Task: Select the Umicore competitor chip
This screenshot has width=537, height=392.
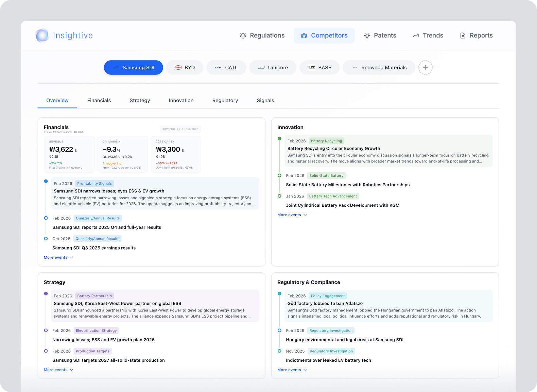Action: pyautogui.click(x=273, y=68)
